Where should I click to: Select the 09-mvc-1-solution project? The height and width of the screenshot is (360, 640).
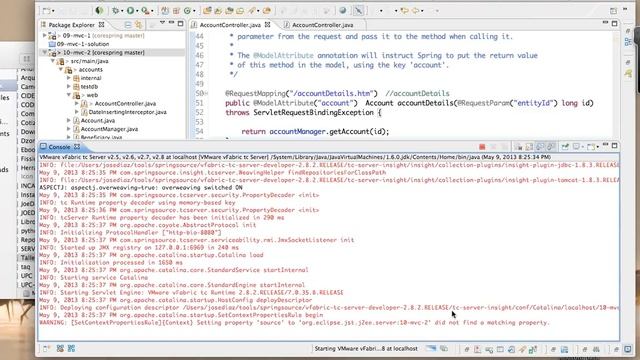pos(83,44)
